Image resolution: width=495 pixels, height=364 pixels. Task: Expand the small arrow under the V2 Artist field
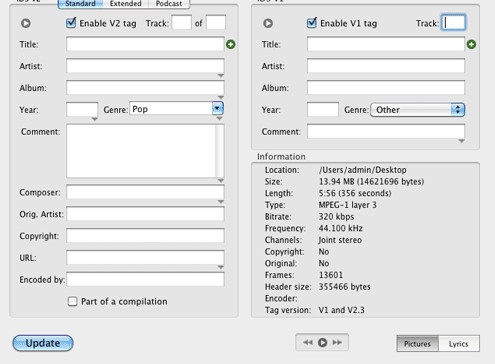tap(221, 76)
